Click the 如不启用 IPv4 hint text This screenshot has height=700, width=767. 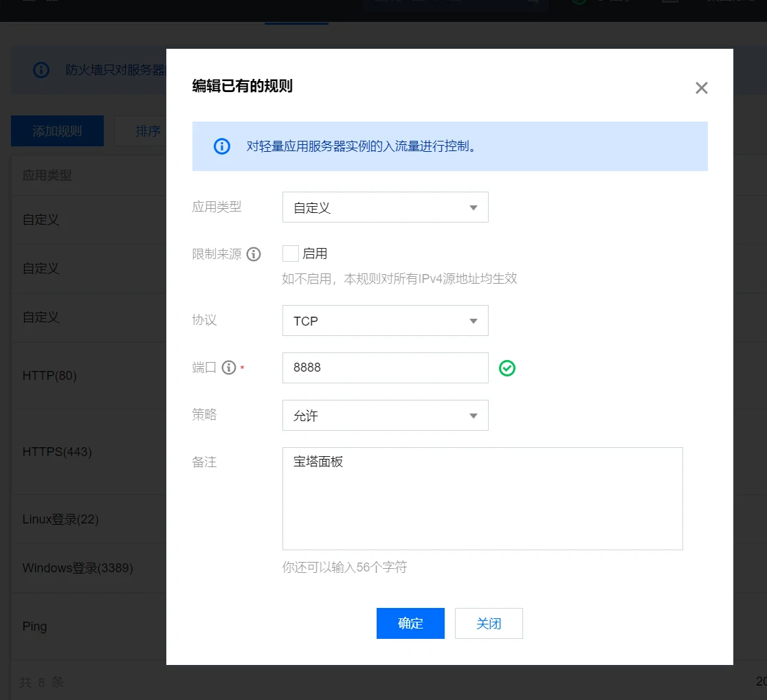click(x=399, y=279)
